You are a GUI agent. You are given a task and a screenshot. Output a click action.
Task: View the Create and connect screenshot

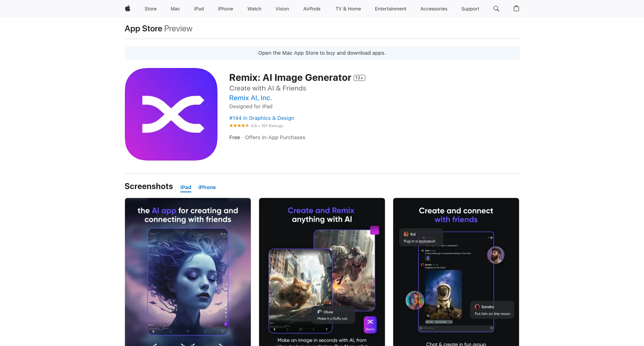coord(456,272)
